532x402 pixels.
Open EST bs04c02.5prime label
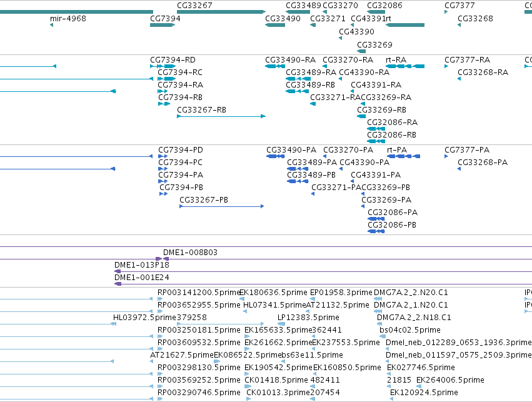tap(410, 331)
